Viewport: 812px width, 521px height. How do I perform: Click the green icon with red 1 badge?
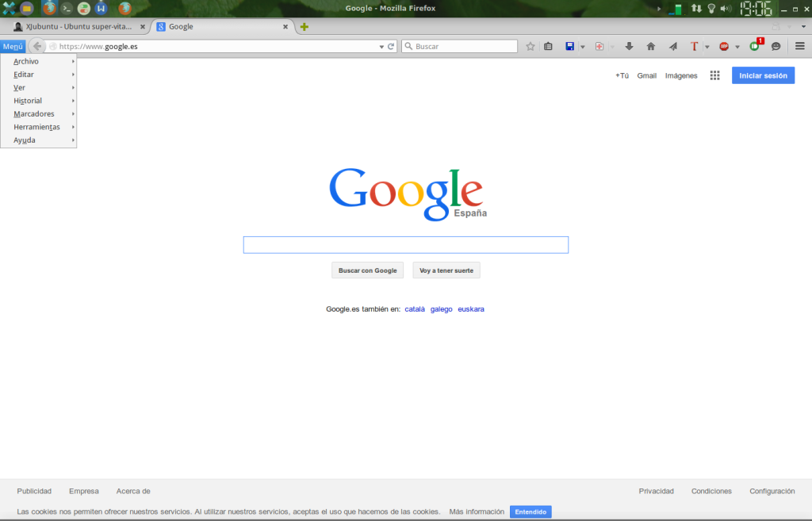(x=755, y=45)
